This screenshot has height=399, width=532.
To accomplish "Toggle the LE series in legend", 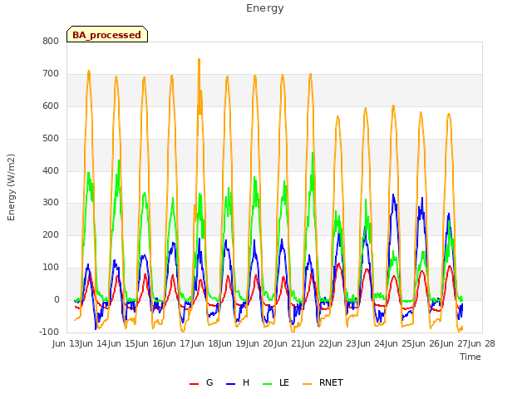I will pos(276,382).
